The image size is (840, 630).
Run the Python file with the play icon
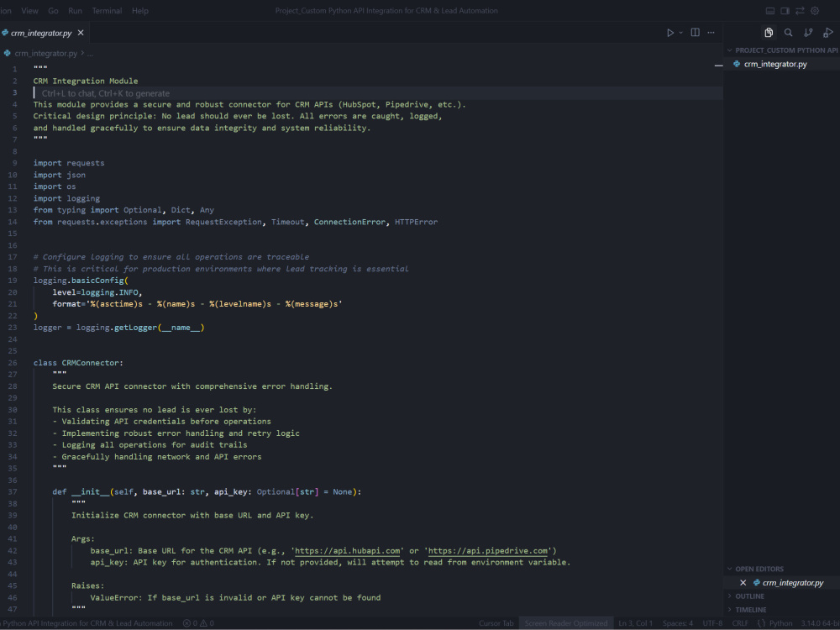click(670, 33)
